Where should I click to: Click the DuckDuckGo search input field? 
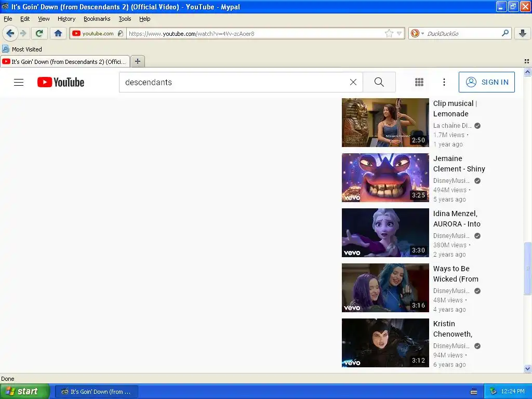pos(462,33)
